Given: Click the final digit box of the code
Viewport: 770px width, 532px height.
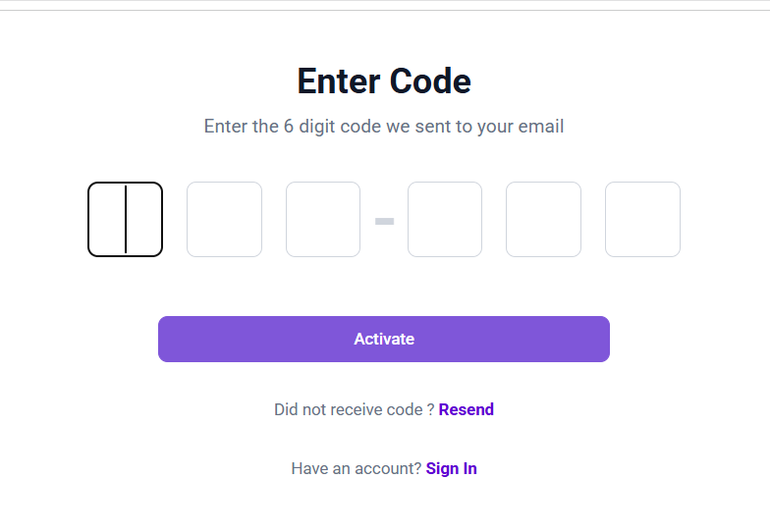Looking at the screenshot, I should (642, 220).
